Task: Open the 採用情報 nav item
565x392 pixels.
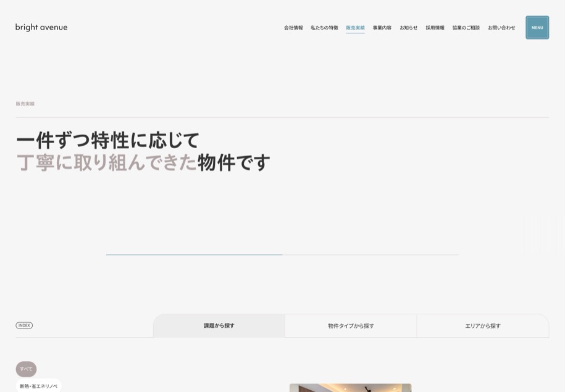Action: [x=435, y=28]
